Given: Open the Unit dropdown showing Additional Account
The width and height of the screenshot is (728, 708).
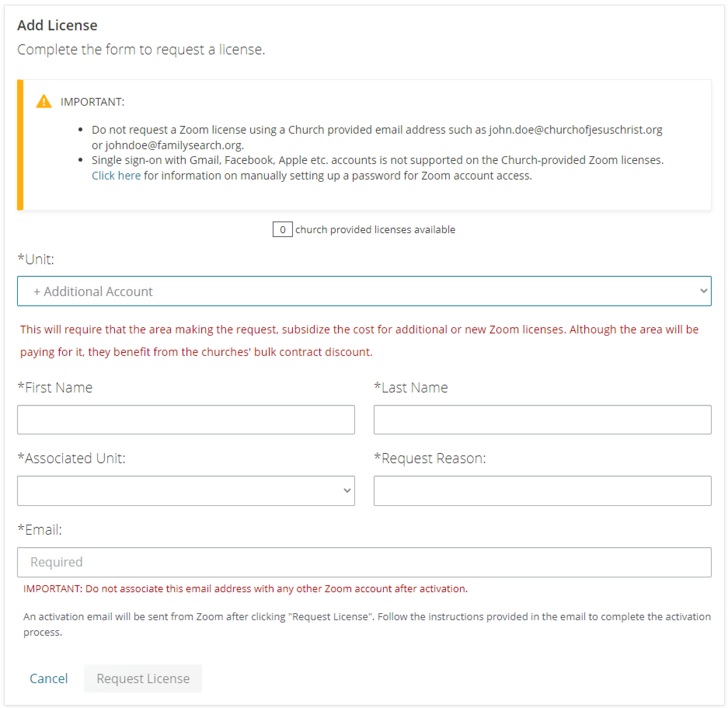Looking at the screenshot, I should pyautogui.click(x=364, y=291).
